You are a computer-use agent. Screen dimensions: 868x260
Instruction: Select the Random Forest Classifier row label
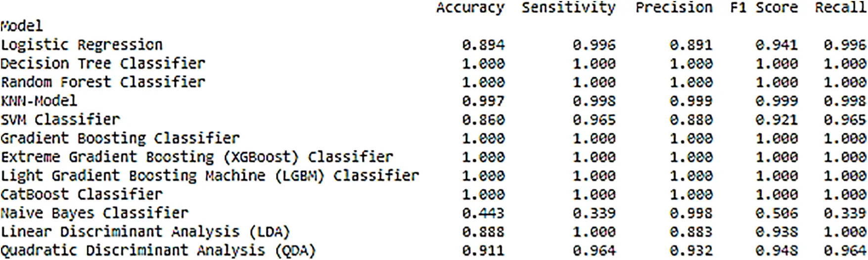pos(103,82)
